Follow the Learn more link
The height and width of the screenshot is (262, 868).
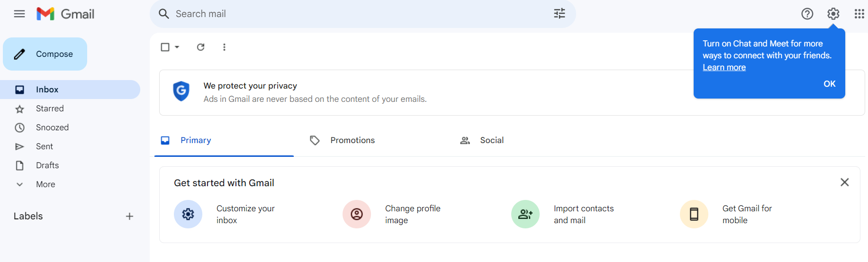tap(724, 67)
